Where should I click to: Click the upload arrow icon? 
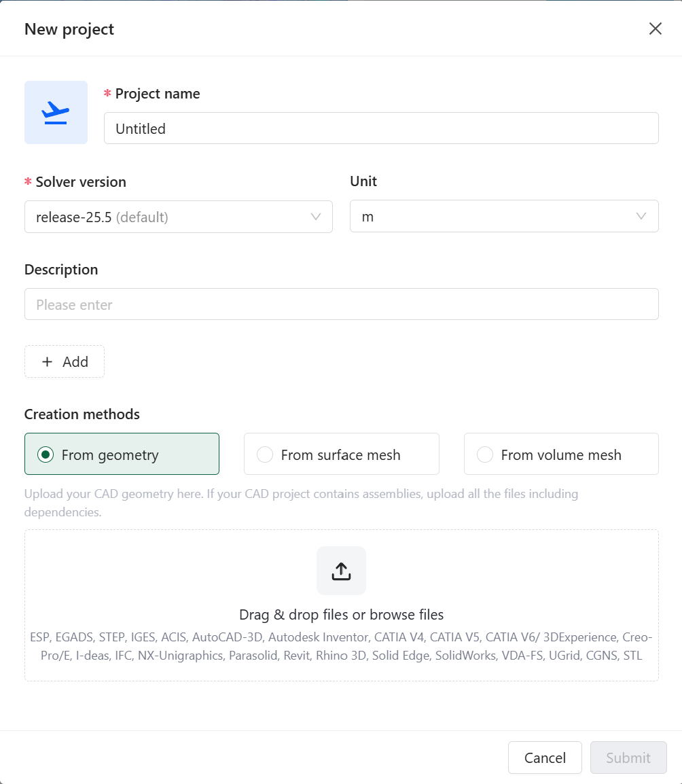pyautogui.click(x=341, y=571)
